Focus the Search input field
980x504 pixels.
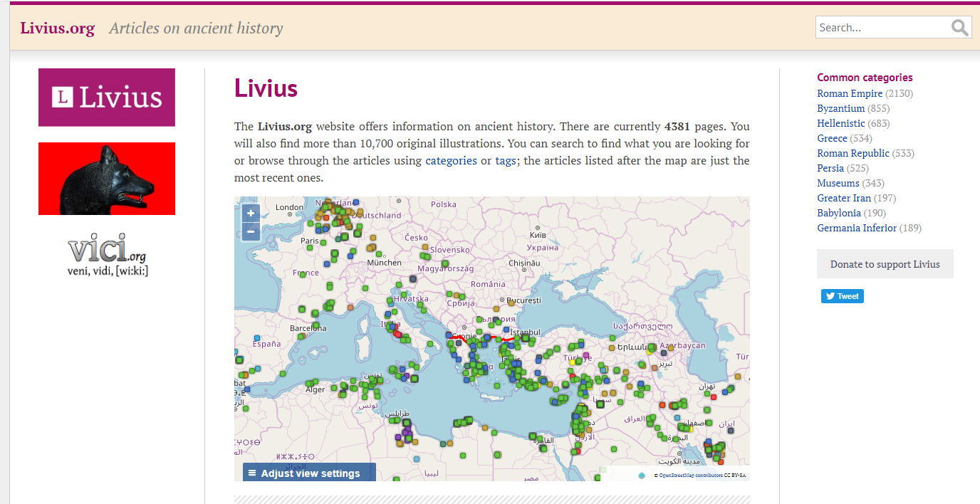(x=883, y=28)
